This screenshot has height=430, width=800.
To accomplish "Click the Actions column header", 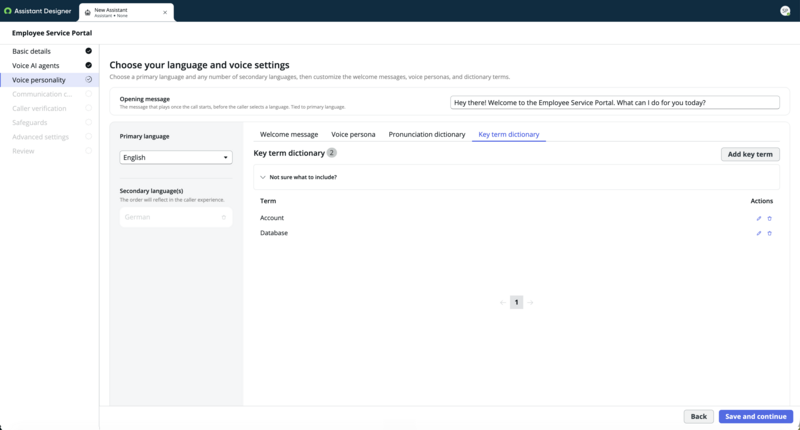I will click(761, 201).
